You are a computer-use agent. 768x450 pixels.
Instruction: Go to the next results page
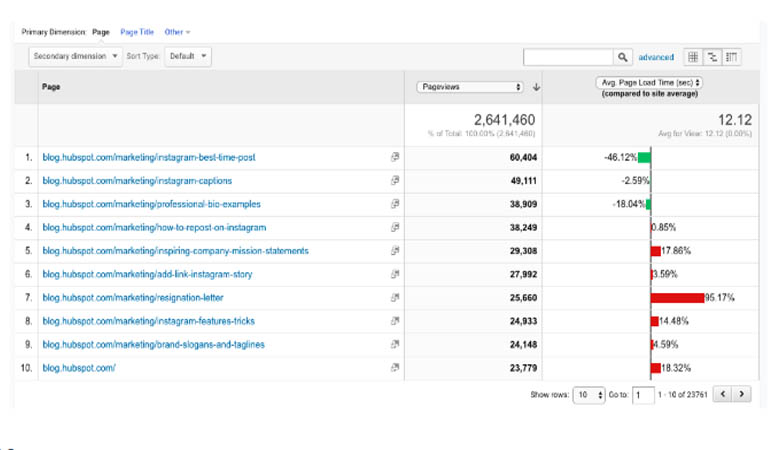[742, 394]
